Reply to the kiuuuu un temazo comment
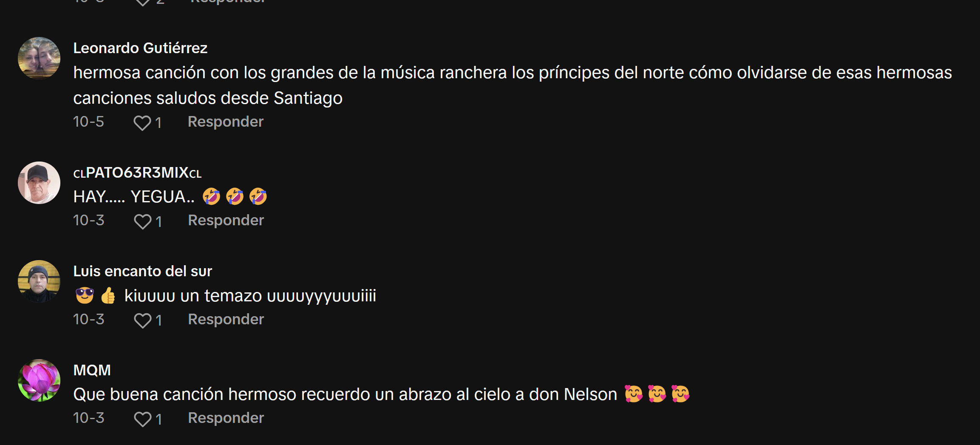 (226, 319)
